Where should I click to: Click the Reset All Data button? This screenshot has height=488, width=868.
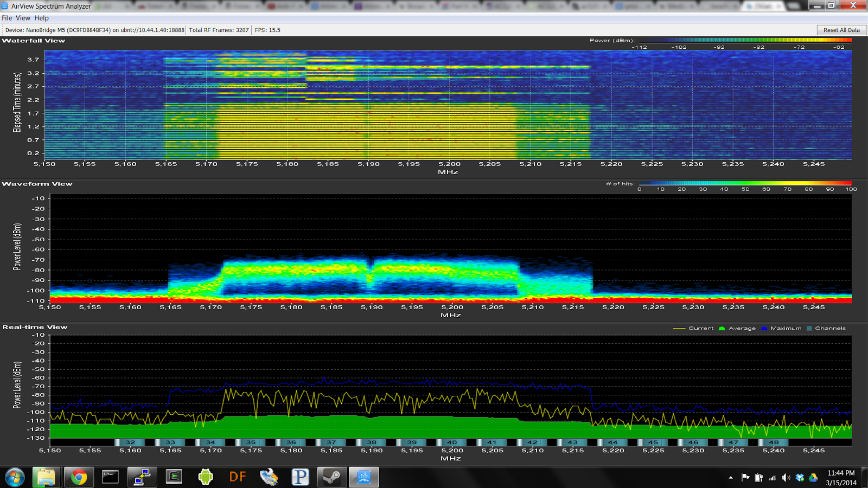tap(841, 30)
